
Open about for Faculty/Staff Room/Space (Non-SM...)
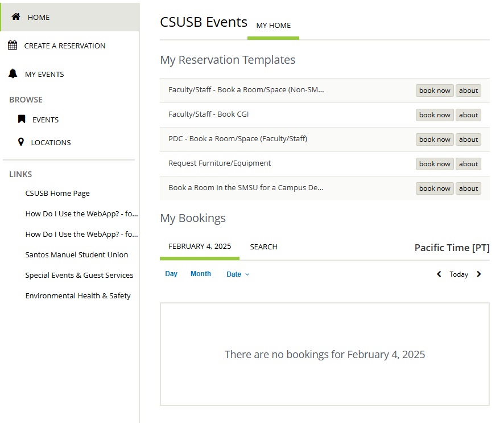468,91
